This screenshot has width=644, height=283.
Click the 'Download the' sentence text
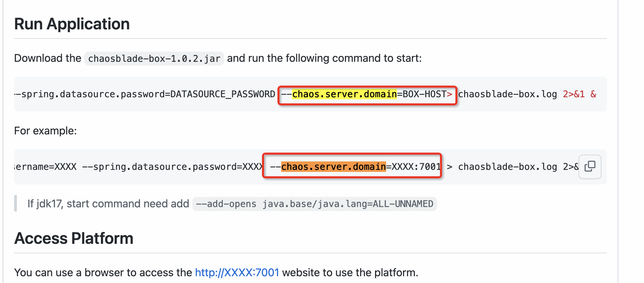tap(48, 58)
